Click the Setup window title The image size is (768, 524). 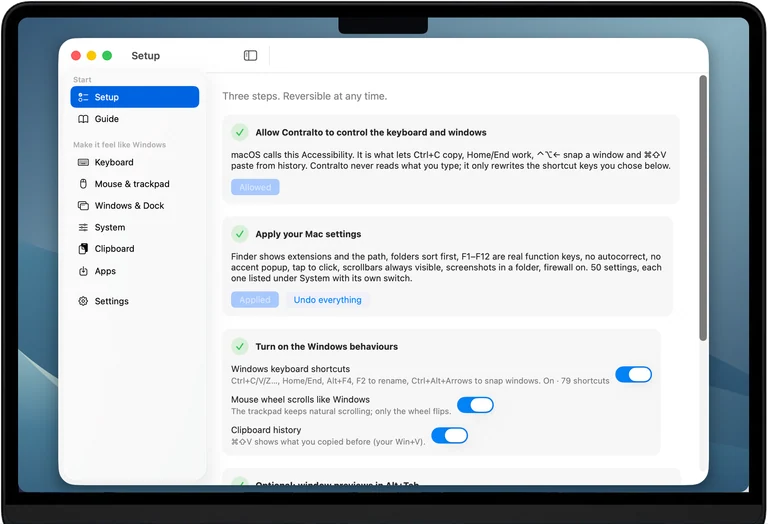click(145, 56)
